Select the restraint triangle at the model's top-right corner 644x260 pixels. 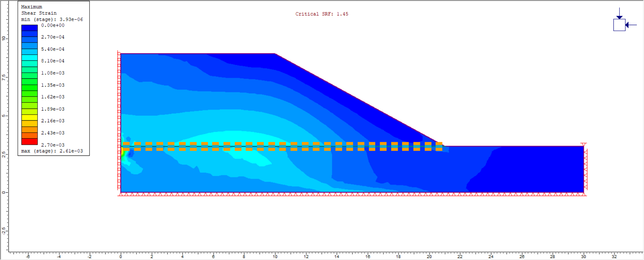[584, 144]
